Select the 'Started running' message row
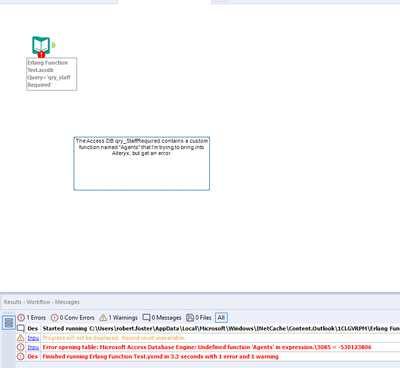The width and height of the screenshot is (400, 368). pyautogui.click(x=208, y=329)
